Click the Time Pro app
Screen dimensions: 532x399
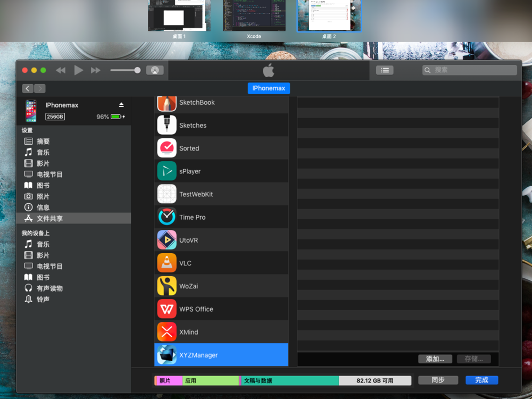(192, 217)
